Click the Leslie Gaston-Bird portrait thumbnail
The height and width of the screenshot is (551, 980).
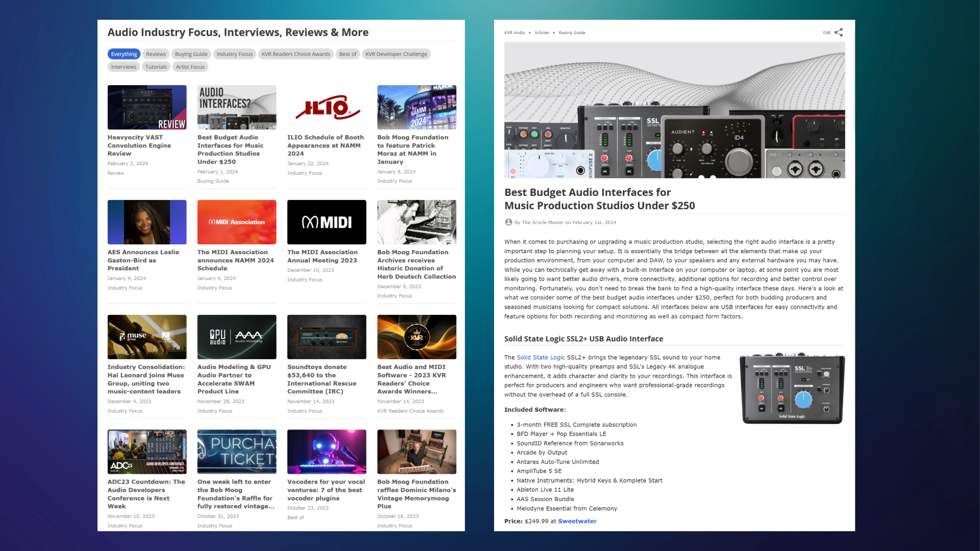[147, 222]
